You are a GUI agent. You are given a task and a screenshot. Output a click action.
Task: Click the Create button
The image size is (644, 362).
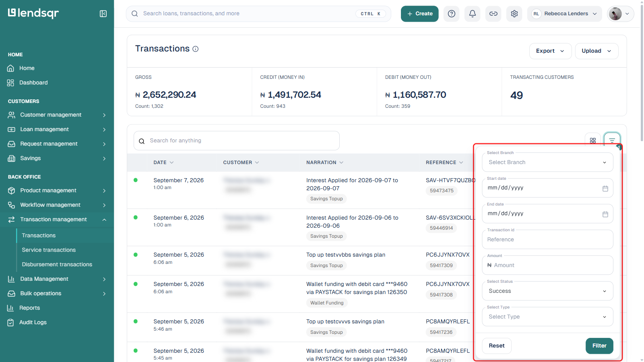[419, 14]
